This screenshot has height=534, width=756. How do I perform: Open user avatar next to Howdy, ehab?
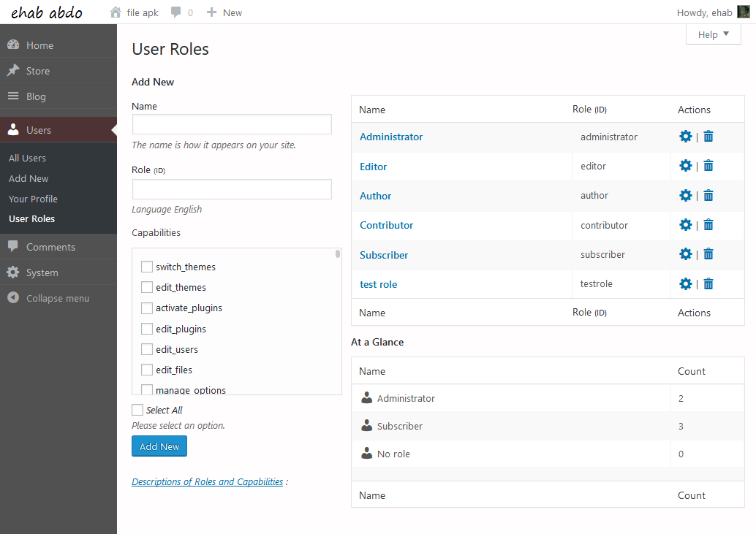click(744, 12)
